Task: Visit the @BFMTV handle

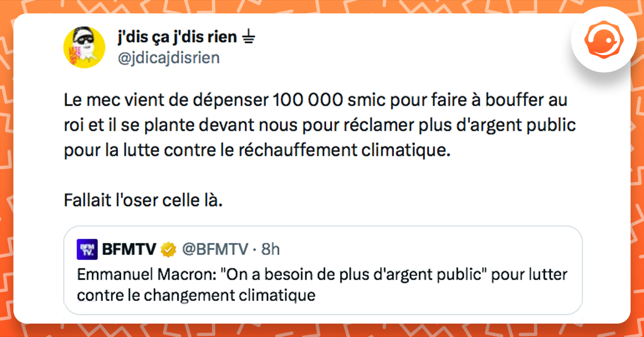Action: (x=216, y=250)
